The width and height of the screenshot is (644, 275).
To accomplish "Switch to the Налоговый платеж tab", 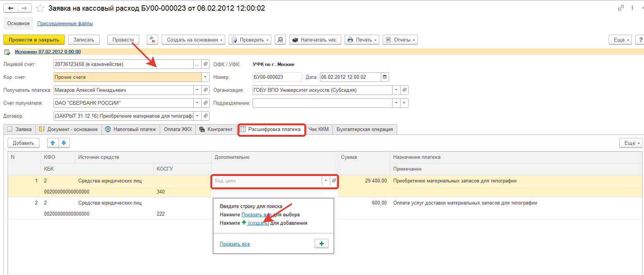I will tap(131, 130).
